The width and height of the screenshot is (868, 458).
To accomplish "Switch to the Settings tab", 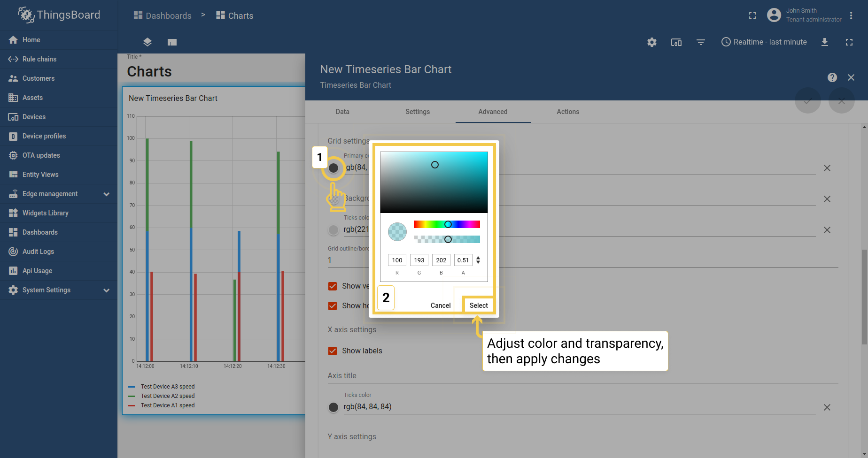I will pos(418,112).
